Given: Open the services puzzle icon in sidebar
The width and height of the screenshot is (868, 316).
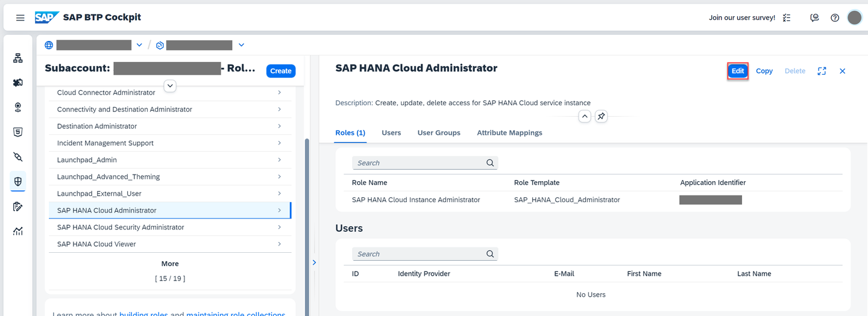Looking at the screenshot, I should coord(18,82).
